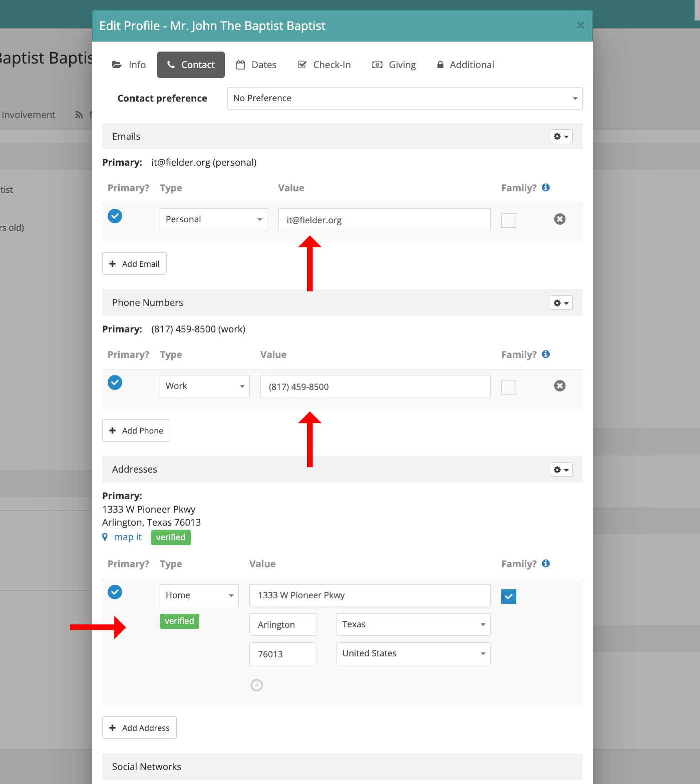This screenshot has height=784, width=700.
Task: Delete the work phone number row
Action: [x=560, y=386]
